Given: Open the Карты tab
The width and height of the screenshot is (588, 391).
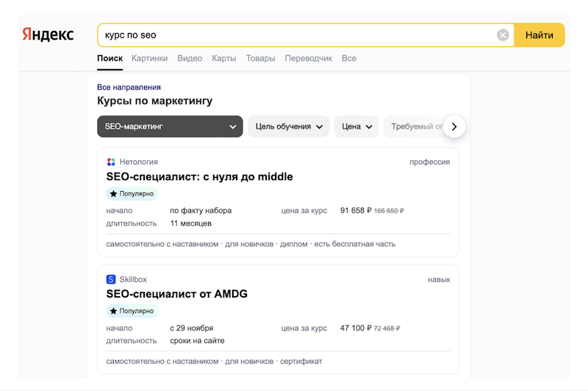Looking at the screenshot, I should click(224, 59).
